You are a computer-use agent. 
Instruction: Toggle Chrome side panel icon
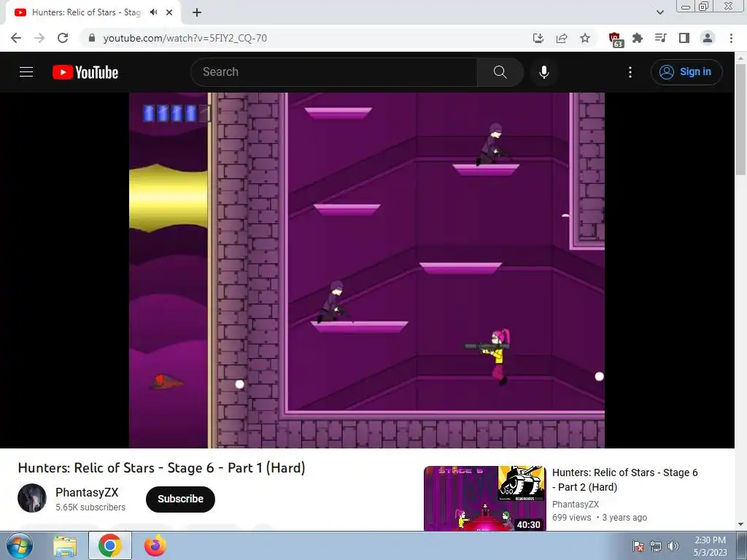tap(684, 38)
